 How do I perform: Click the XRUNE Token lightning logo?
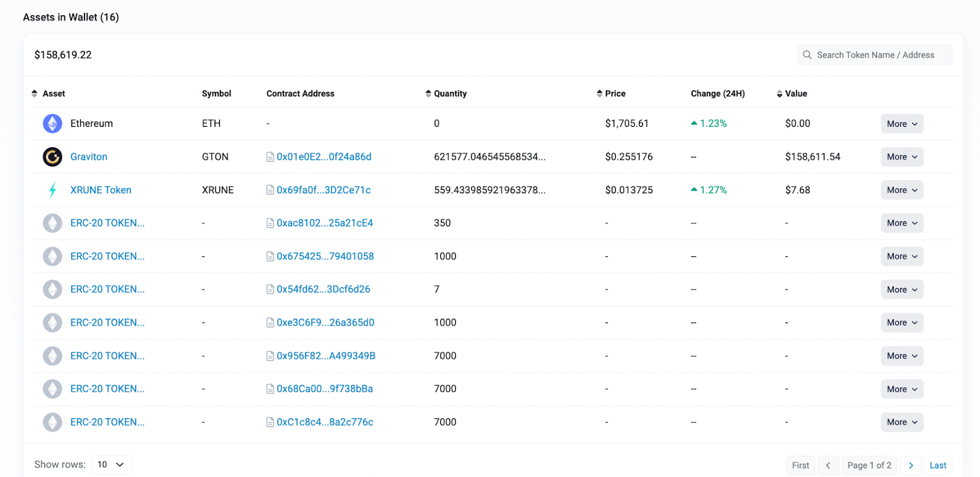[53, 190]
